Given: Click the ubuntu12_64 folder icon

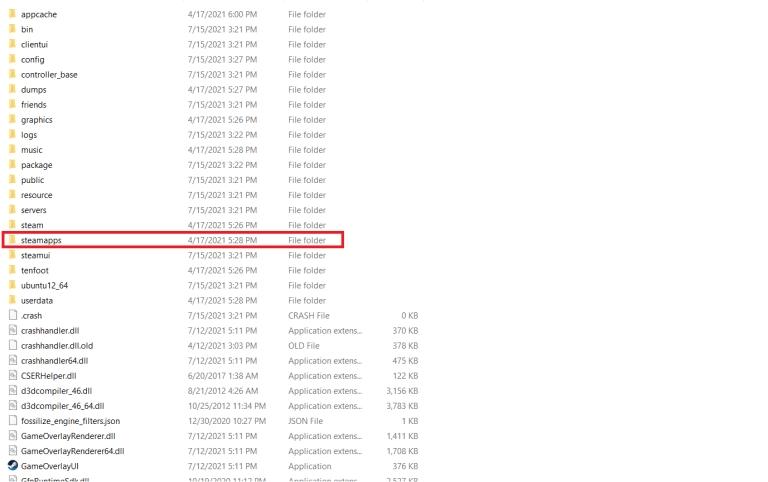Looking at the screenshot, I should pos(13,285).
